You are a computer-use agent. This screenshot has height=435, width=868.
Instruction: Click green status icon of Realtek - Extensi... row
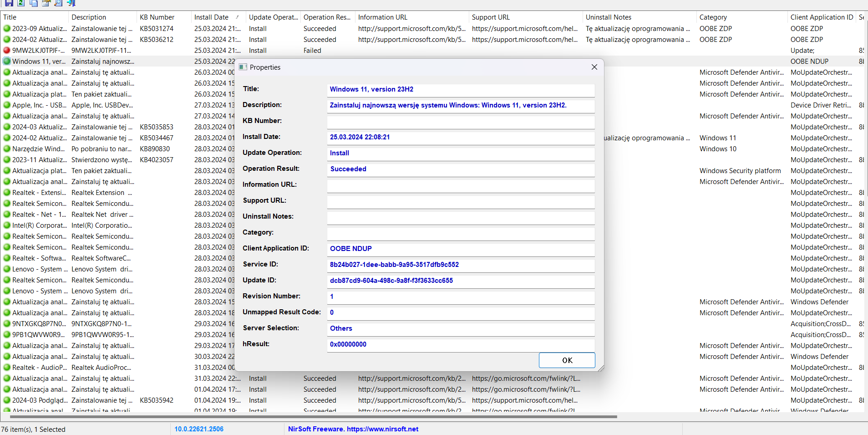(x=7, y=192)
